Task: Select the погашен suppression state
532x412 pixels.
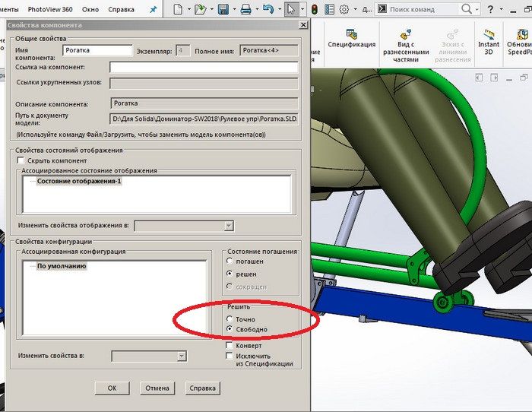Action: (231, 261)
